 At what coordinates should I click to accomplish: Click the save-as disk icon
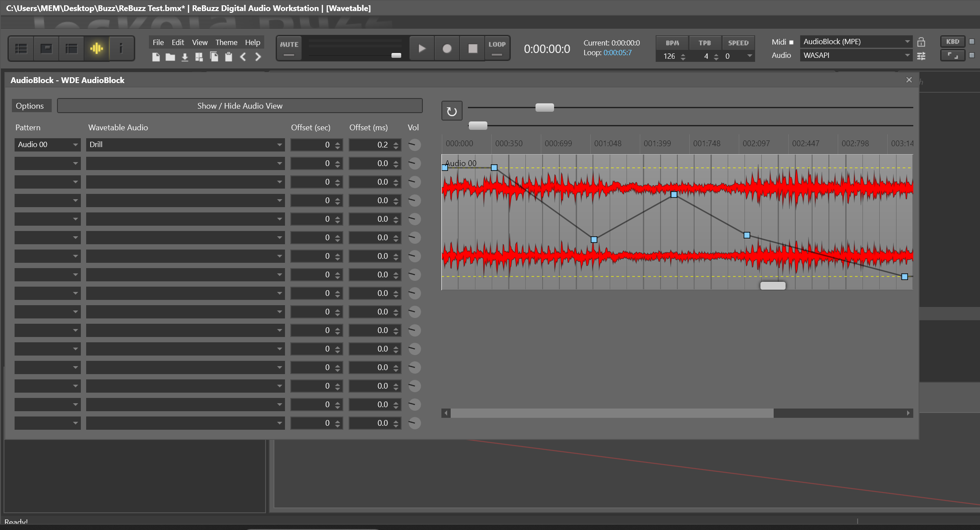coord(199,57)
